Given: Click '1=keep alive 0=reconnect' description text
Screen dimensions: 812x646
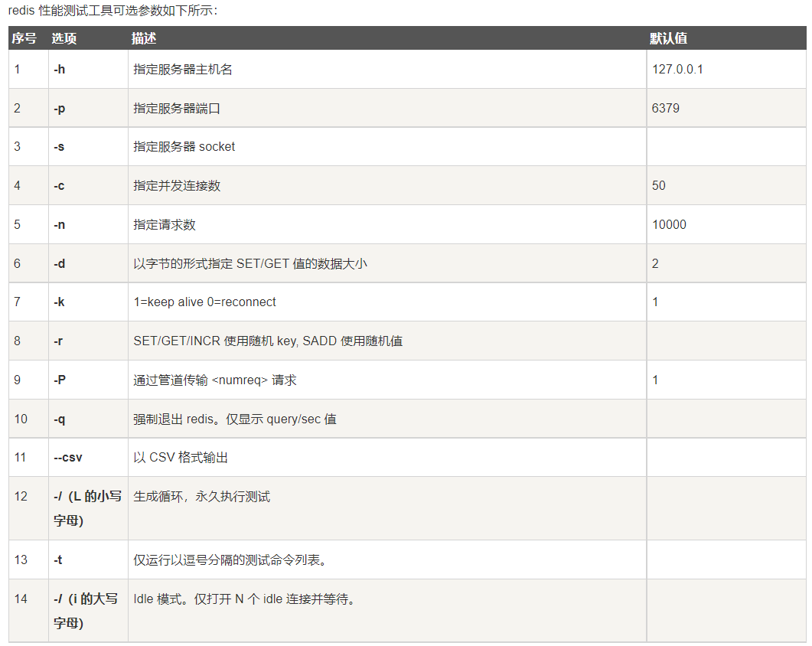Looking at the screenshot, I should (x=204, y=302).
